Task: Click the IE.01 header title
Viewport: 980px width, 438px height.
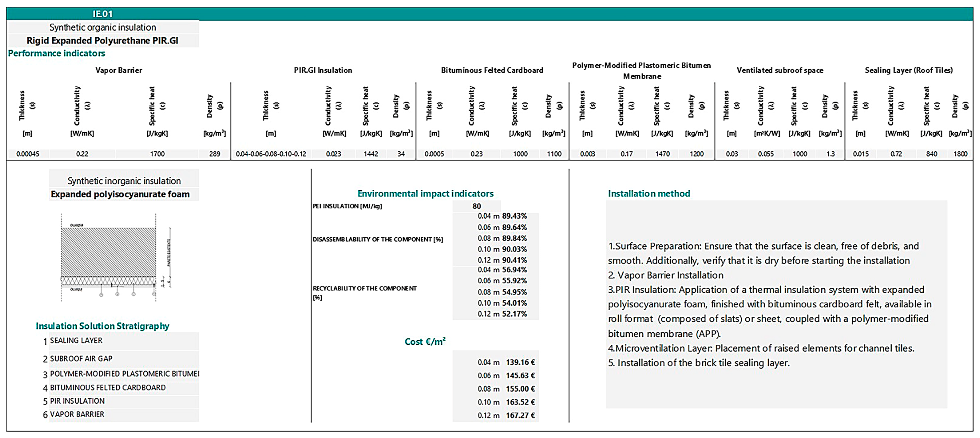Action: pos(103,14)
